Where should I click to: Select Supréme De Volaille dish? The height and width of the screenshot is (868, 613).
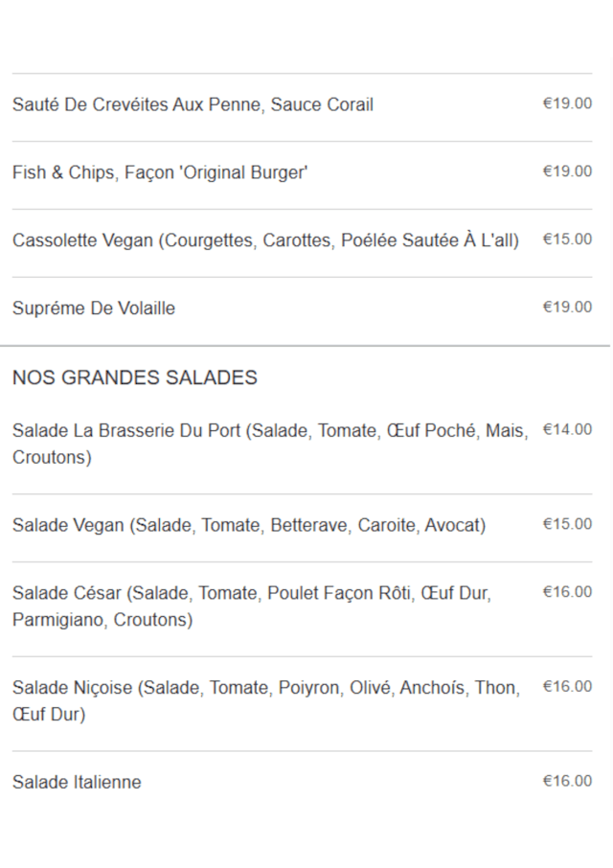point(94,308)
